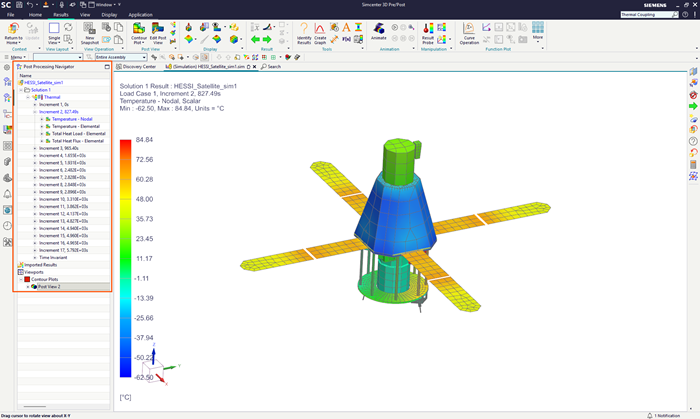Click the annotation letter A icon
The height and width of the screenshot is (419, 700).
(x=346, y=28)
